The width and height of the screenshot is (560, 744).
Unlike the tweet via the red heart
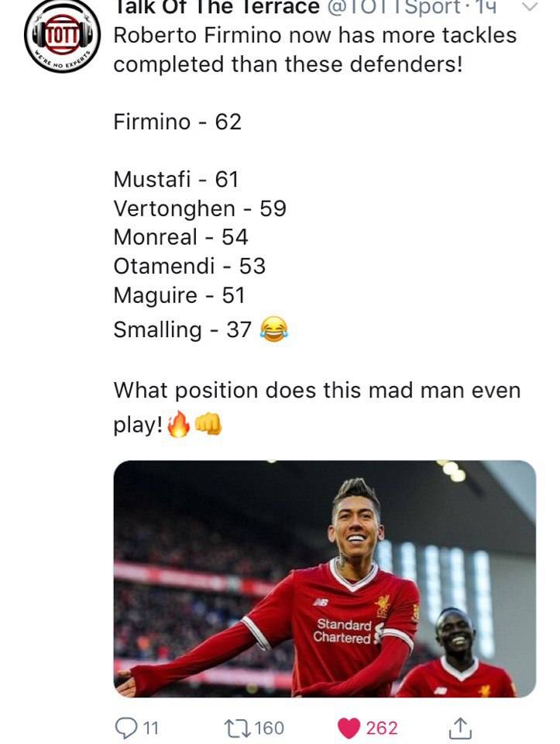tap(349, 728)
